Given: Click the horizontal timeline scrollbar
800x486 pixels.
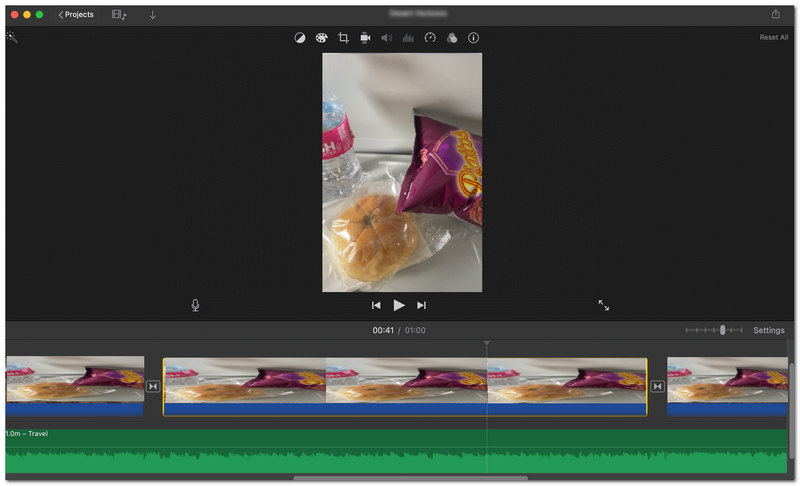Looking at the screenshot, I should pyautogui.click(x=411, y=478).
